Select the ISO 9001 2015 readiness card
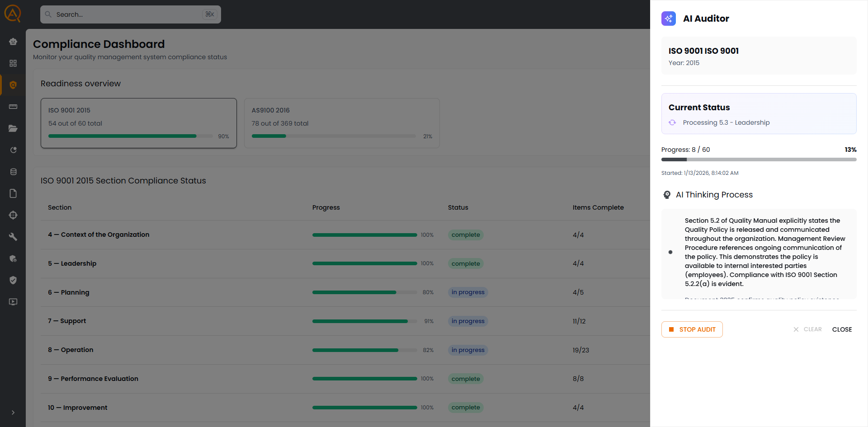This screenshot has height=427, width=868. 138,123
